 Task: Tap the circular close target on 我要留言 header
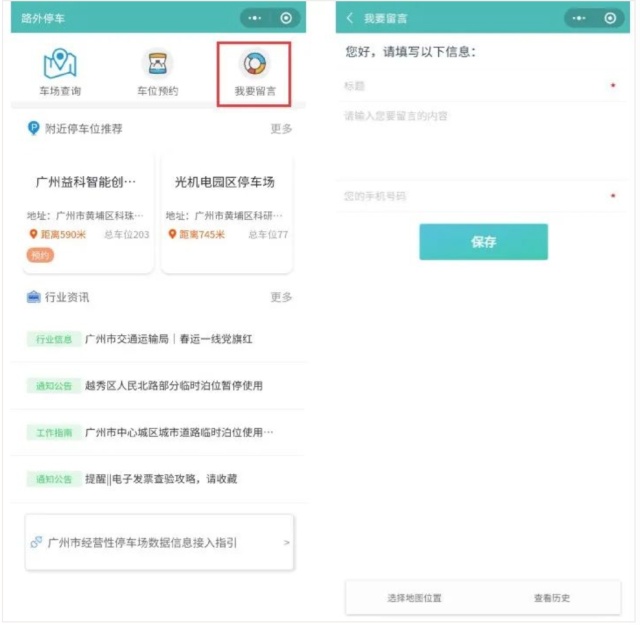[x=610, y=18]
